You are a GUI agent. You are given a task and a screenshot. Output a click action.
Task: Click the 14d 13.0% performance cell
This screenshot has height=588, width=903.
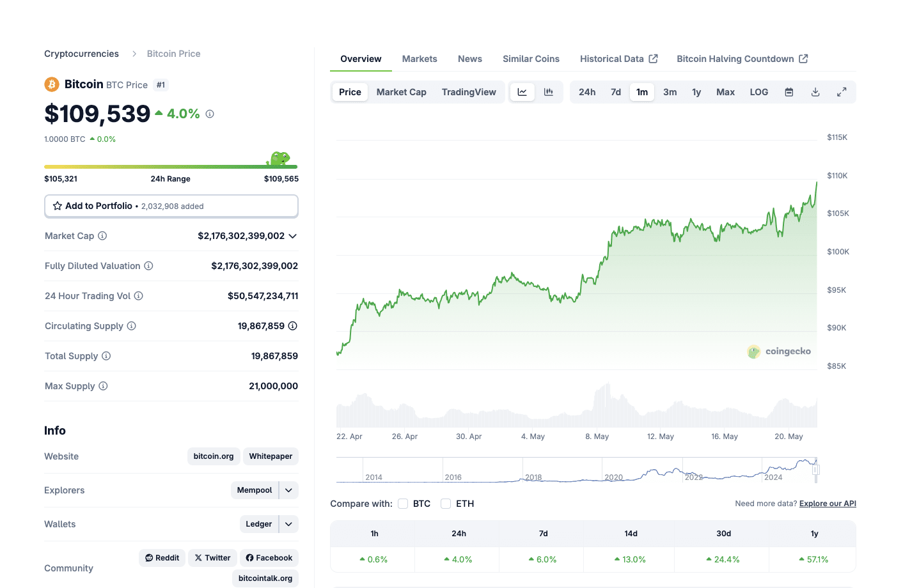pyautogui.click(x=631, y=559)
